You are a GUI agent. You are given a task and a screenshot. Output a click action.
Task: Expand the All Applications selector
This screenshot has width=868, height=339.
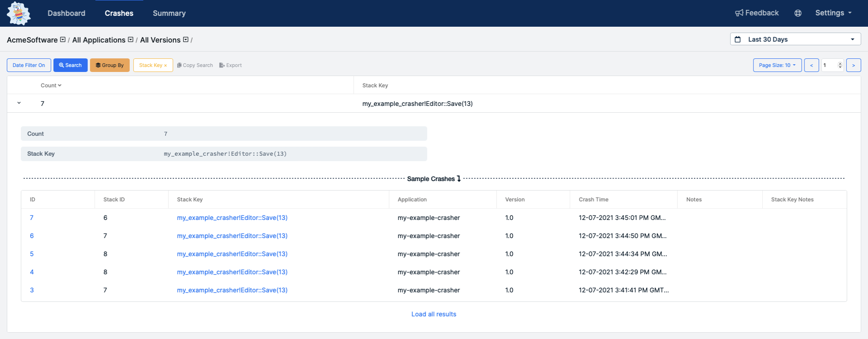(x=131, y=39)
